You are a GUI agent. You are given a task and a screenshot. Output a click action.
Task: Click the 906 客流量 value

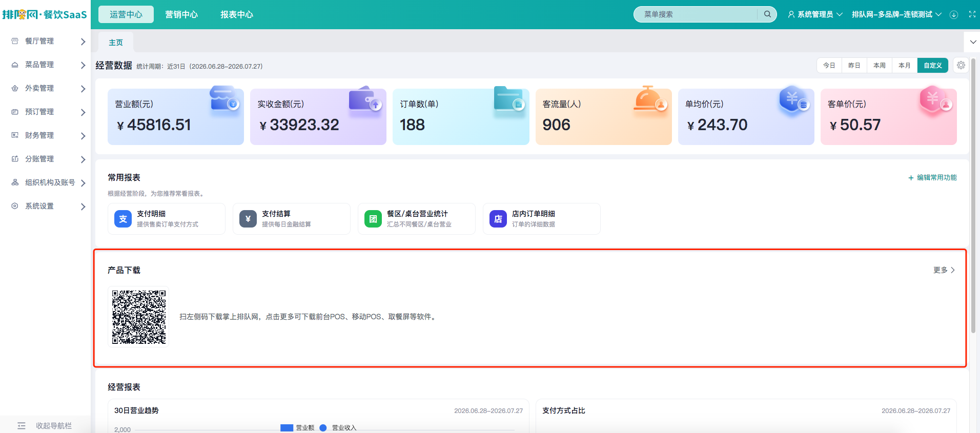click(x=557, y=125)
